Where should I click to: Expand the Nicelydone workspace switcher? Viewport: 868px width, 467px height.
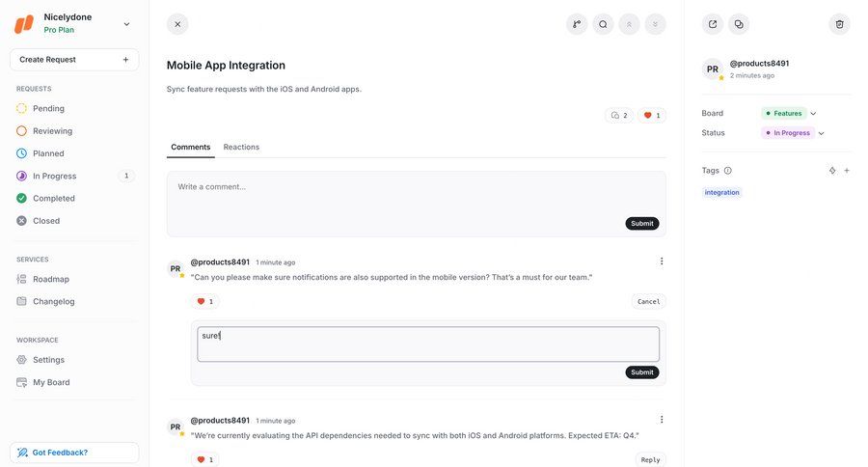[x=126, y=24]
